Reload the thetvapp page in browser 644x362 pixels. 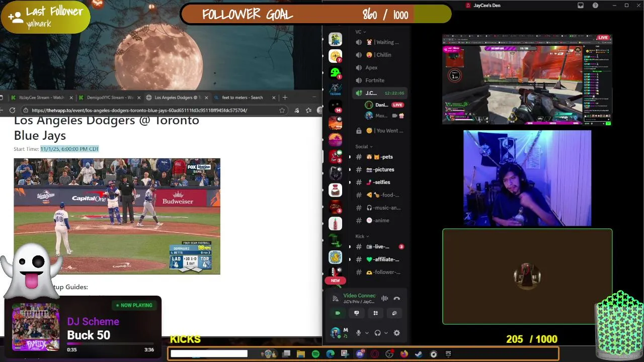(12, 110)
